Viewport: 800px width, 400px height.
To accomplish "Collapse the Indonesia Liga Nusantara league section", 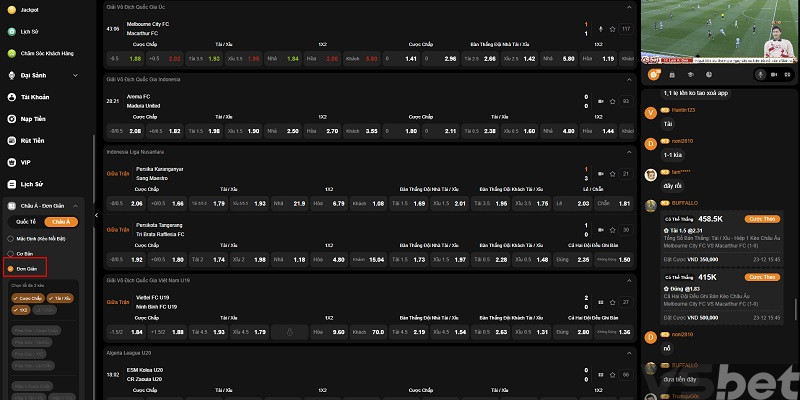I will pyautogui.click(x=628, y=152).
